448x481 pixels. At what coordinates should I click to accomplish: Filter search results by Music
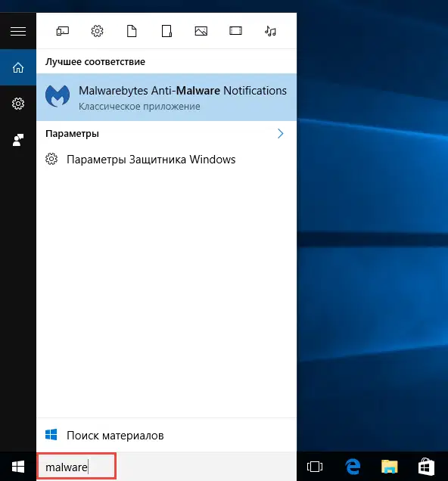(270, 31)
